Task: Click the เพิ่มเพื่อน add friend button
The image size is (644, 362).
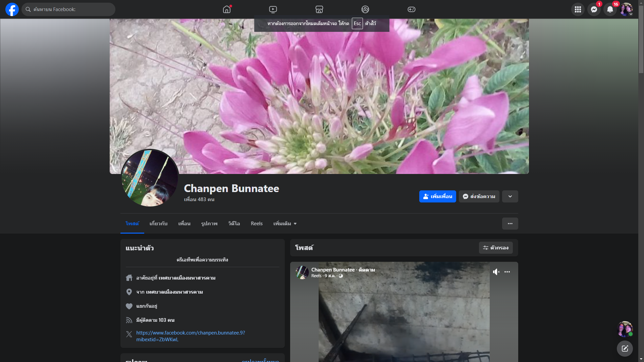Action: [x=437, y=196]
